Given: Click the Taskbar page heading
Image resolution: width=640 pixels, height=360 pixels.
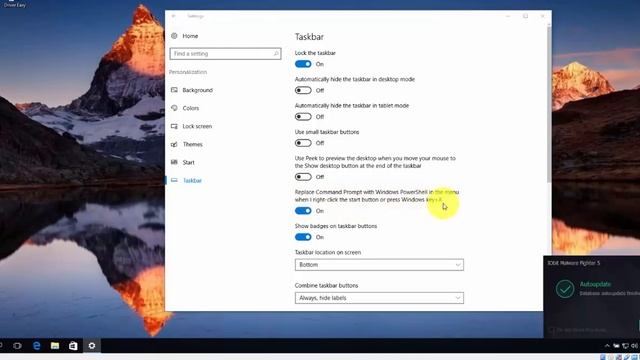Looking at the screenshot, I should tap(309, 37).
